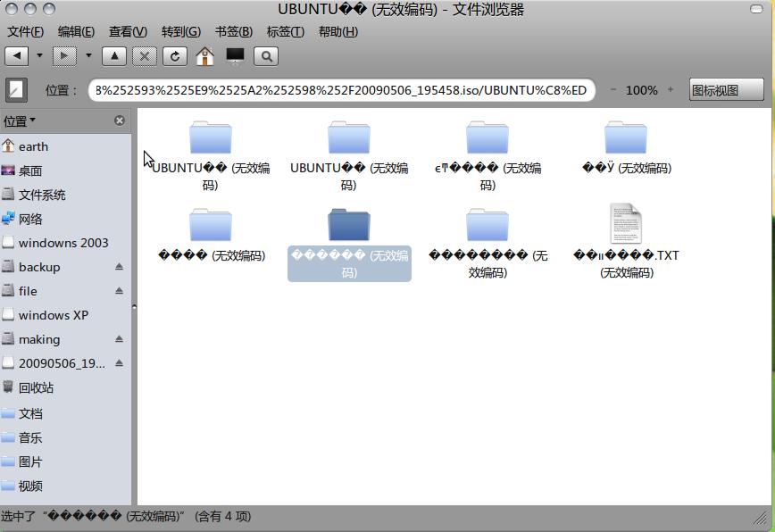
Task: Open 文档 folder in the sidebar
Action: (x=66, y=413)
